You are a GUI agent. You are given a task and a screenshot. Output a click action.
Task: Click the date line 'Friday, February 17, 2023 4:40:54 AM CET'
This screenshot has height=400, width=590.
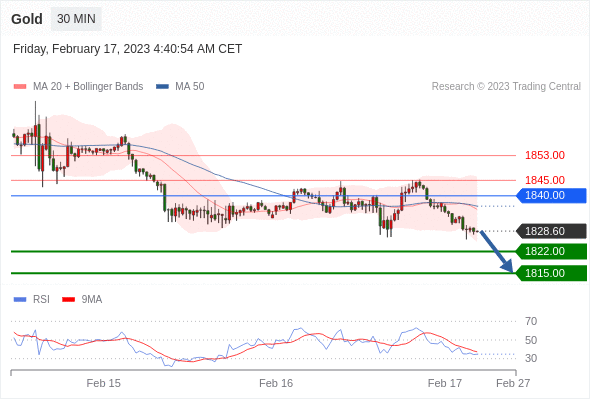(x=128, y=49)
